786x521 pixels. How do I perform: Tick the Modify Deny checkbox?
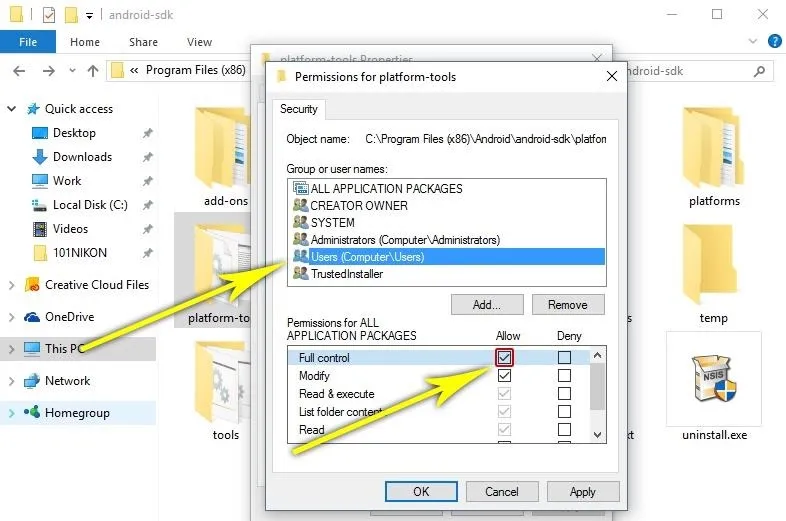tap(564, 376)
